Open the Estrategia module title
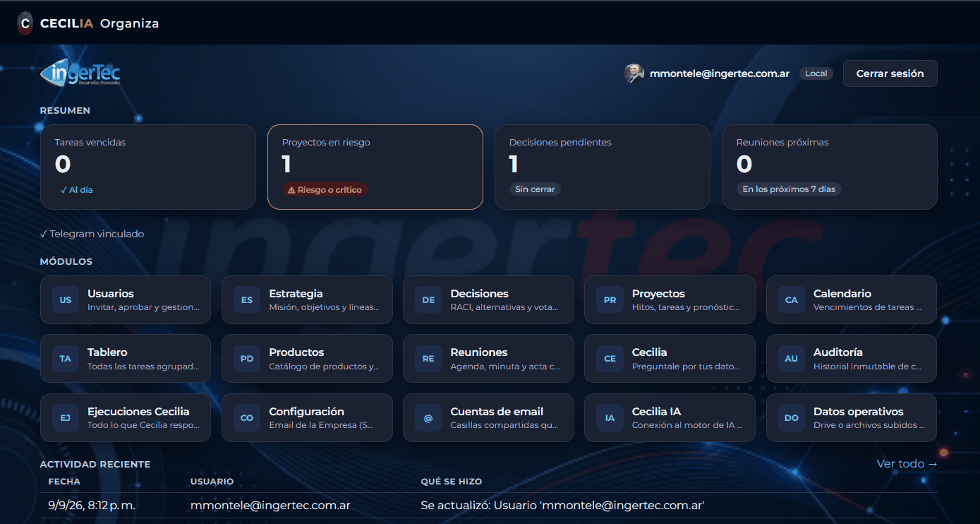This screenshot has width=980, height=524. pos(296,293)
